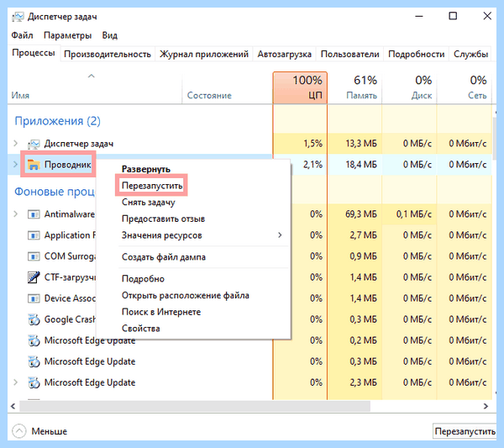Viewport: 504px width, 448px height.
Task: Click the Перезапустить button at bottom right
Action: [465, 431]
